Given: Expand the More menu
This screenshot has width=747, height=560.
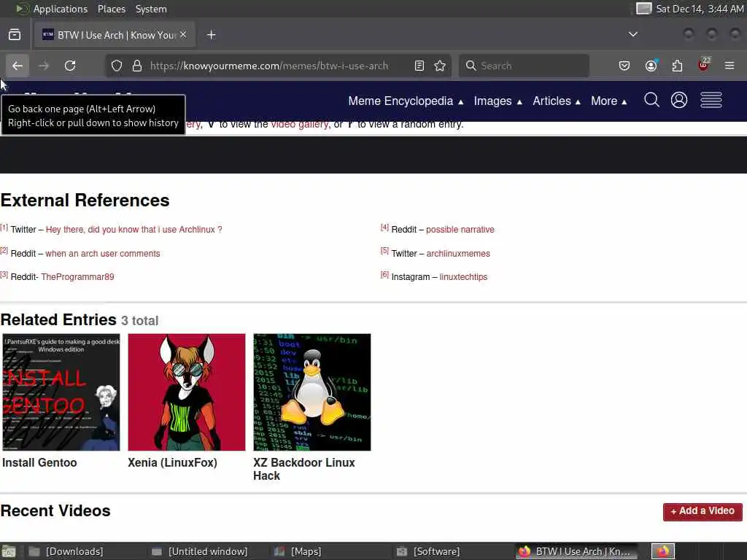Looking at the screenshot, I should pos(609,101).
